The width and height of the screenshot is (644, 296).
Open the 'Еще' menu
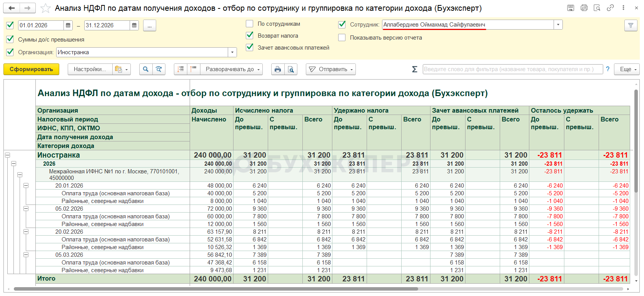[x=628, y=69]
